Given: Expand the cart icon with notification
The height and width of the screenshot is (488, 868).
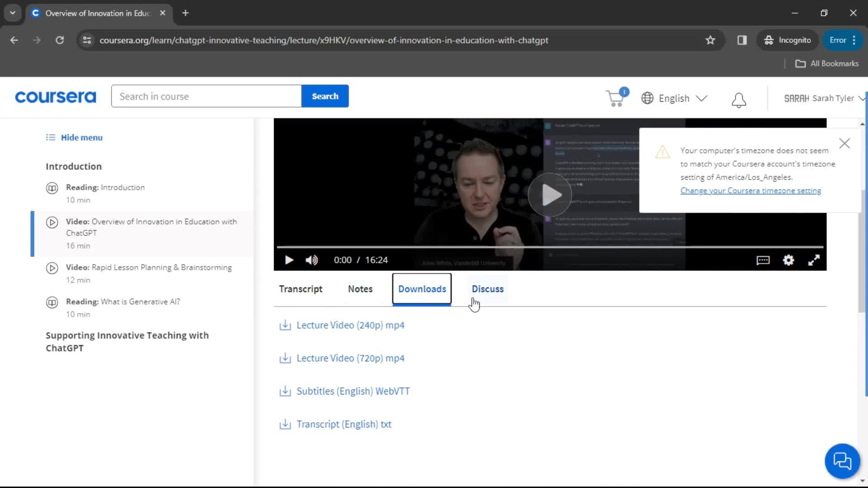Looking at the screenshot, I should 616,98.
